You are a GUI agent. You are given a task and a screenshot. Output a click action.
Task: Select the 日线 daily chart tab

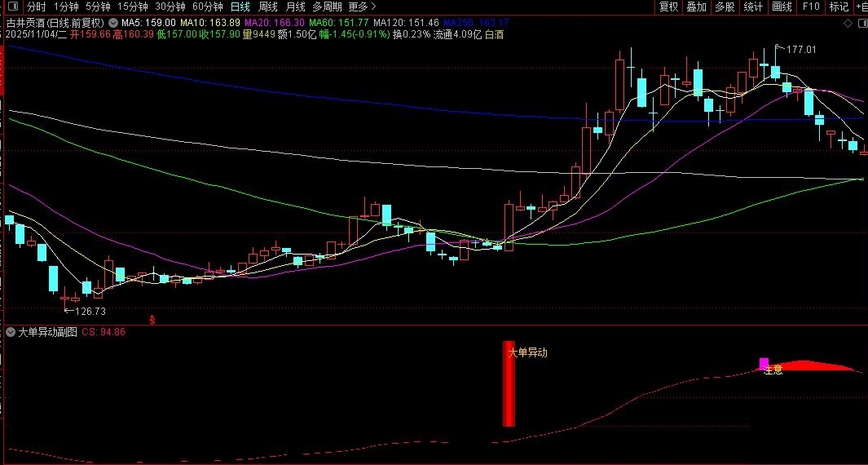(x=240, y=7)
